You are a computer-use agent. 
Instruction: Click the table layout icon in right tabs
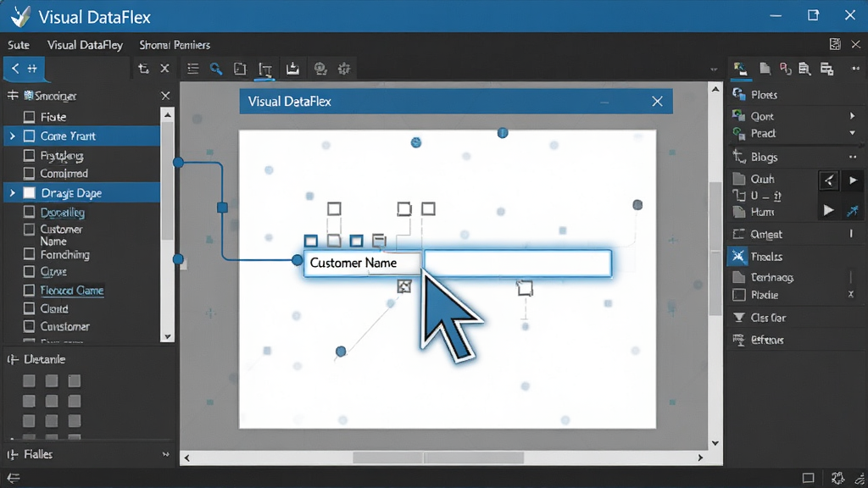(x=827, y=69)
